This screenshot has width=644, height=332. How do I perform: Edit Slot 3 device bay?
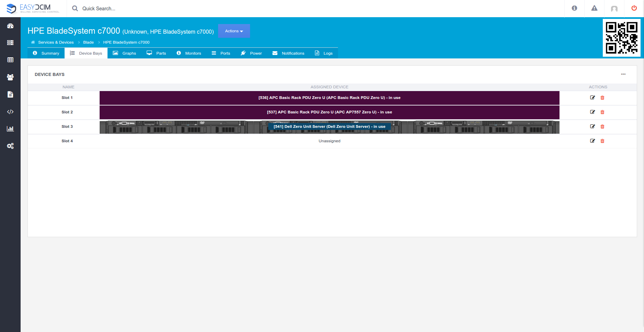click(x=592, y=126)
